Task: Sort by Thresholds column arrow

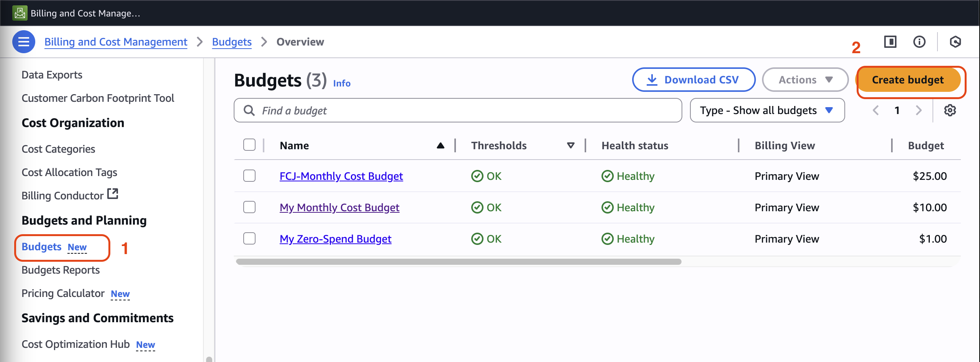Action: (570, 145)
